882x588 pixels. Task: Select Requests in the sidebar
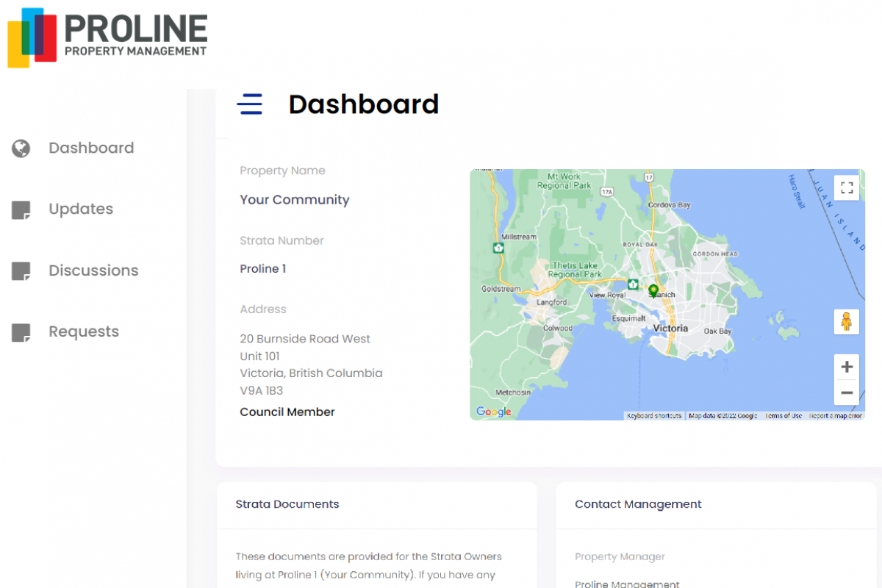[x=84, y=332]
